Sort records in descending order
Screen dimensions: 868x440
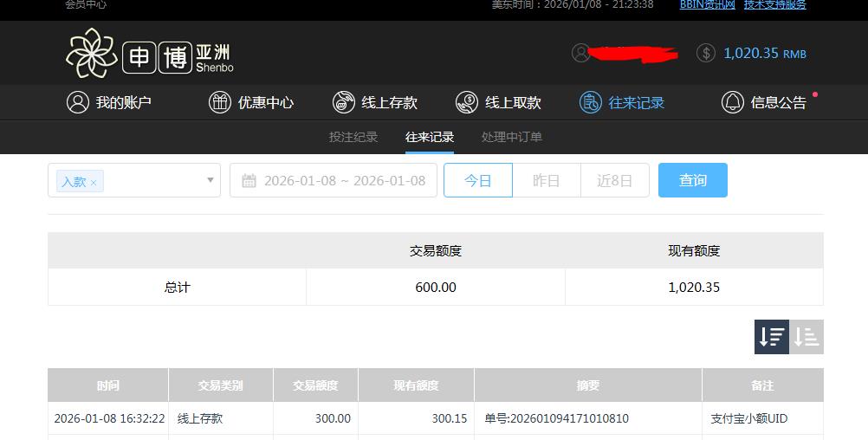tap(772, 337)
